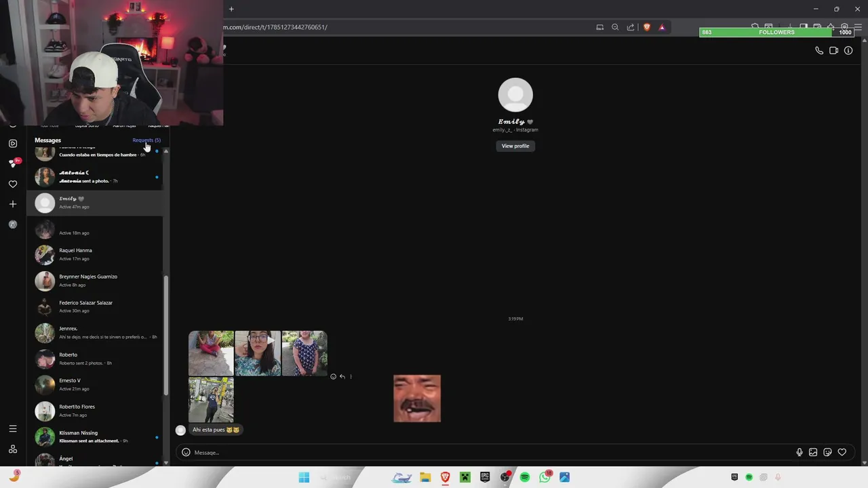Screen dimensions: 868x488
Task: Open chat with Ernesto V
Action: pos(95,385)
